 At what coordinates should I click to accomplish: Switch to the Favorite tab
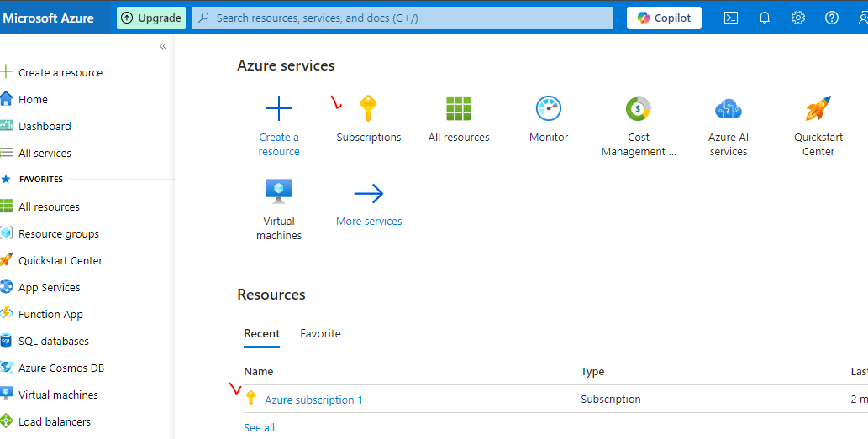pyautogui.click(x=320, y=333)
